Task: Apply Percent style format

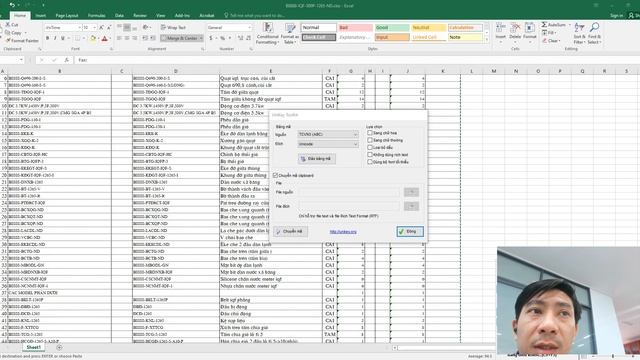Action: click(222, 38)
